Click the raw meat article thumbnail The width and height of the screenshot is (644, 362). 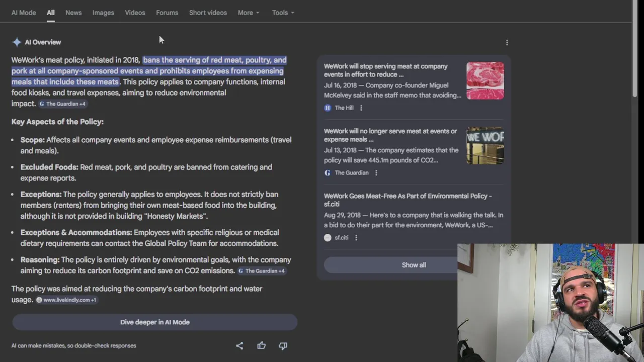(485, 80)
